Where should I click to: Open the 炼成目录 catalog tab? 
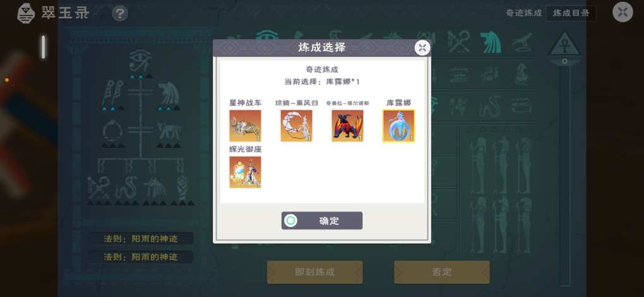point(571,13)
